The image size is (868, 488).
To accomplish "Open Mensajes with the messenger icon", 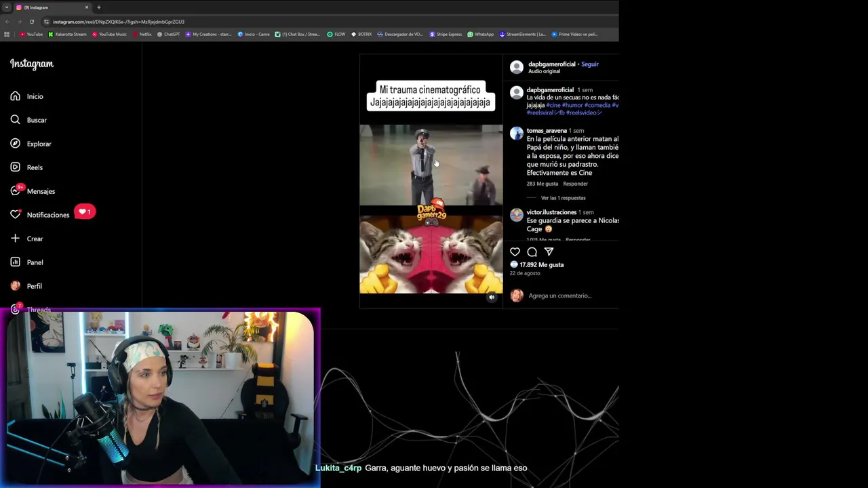I will [15, 191].
